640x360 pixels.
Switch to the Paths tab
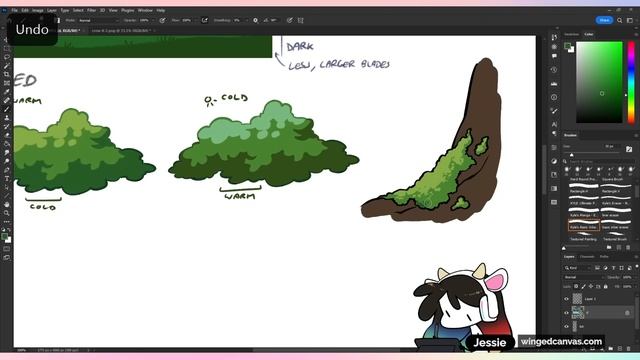pos(604,257)
